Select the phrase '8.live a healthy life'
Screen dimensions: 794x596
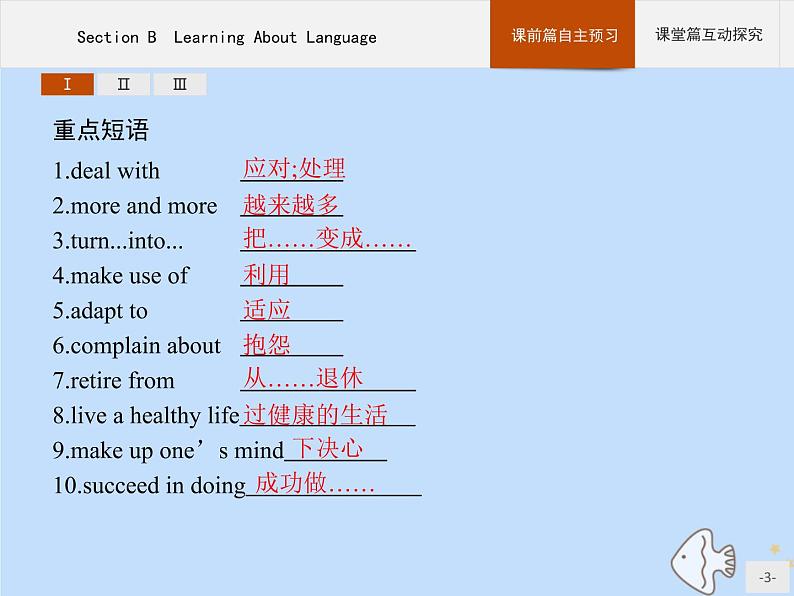coord(146,416)
